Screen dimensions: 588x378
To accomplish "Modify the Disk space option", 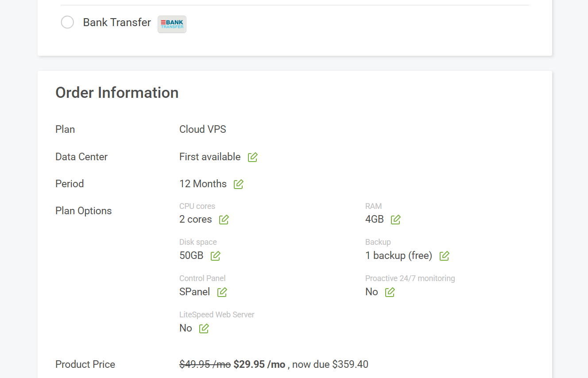I will coord(215,255).
